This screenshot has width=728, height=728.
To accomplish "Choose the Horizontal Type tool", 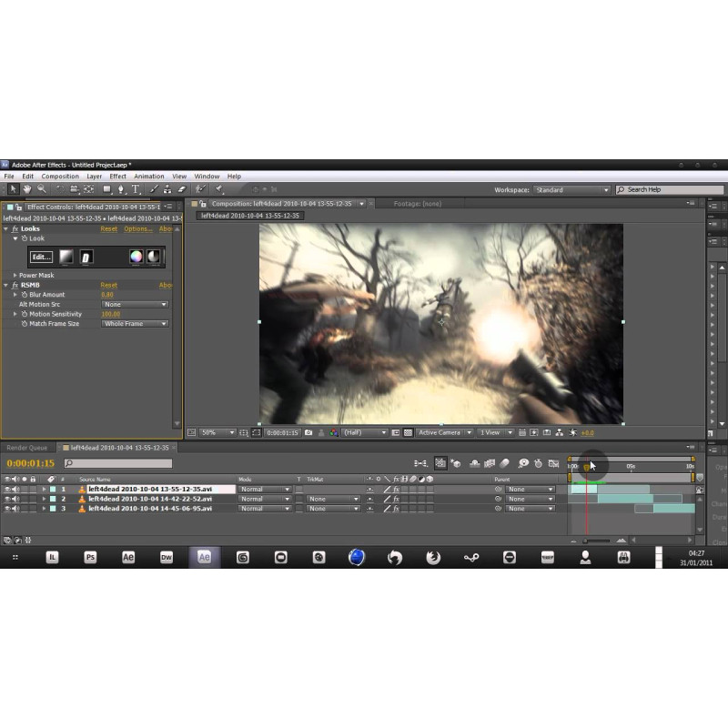I will pos(136,189).
